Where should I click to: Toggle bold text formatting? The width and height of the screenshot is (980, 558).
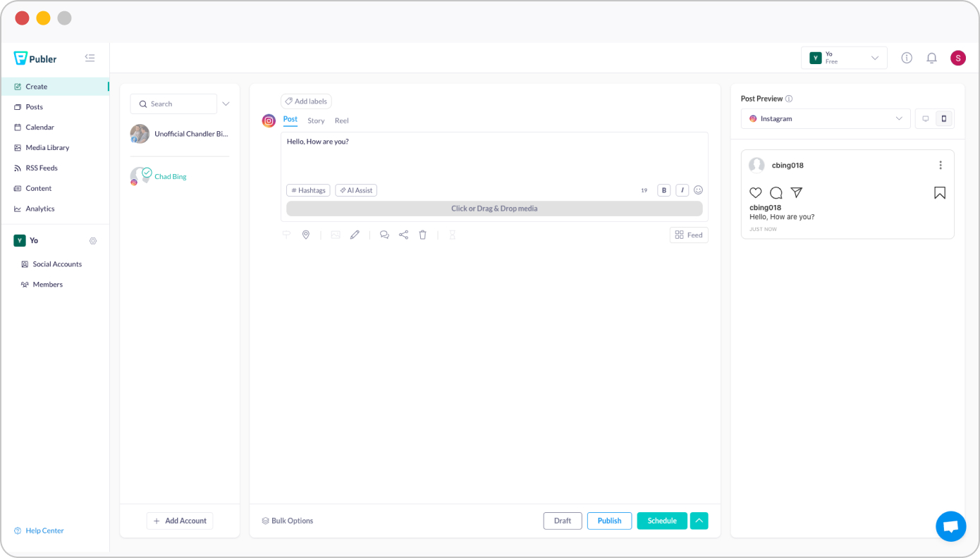point(663,190)
